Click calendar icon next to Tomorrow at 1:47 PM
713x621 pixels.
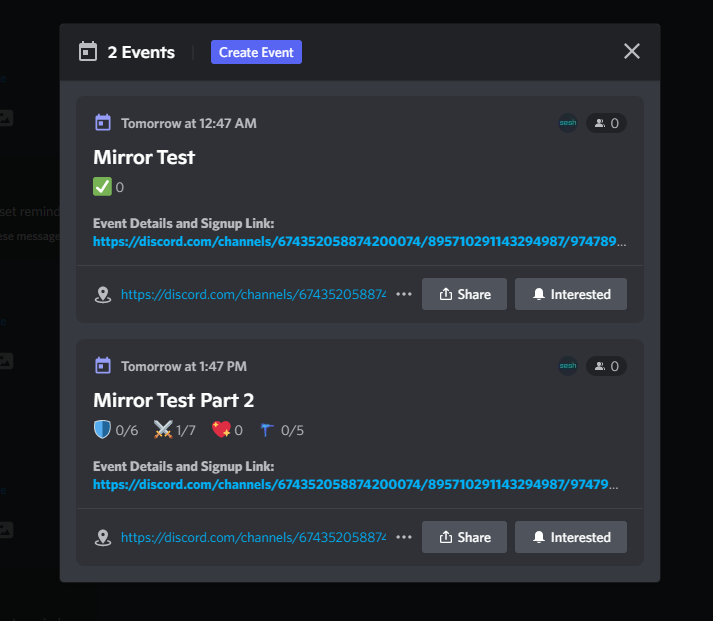(x=103, y=366)
